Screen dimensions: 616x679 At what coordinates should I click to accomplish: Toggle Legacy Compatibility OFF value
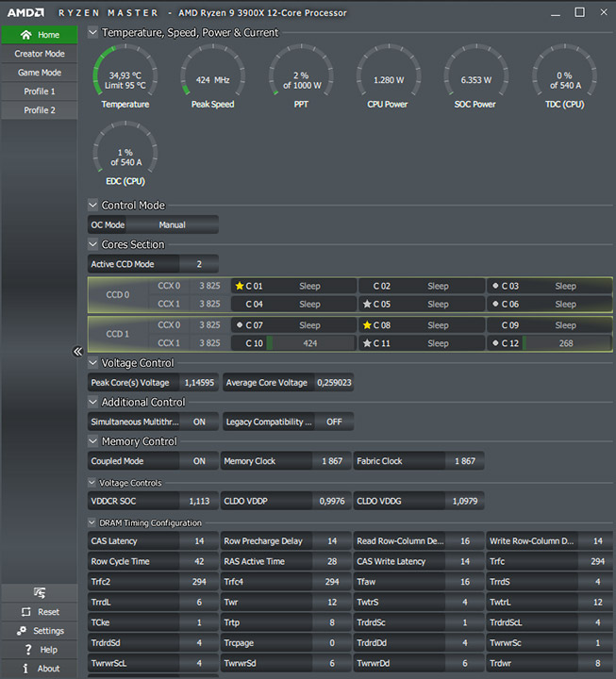(334, 422)
